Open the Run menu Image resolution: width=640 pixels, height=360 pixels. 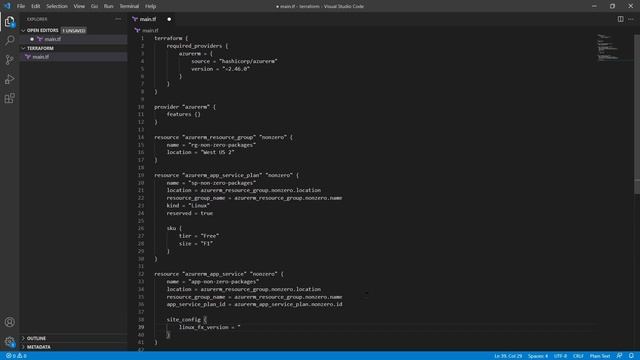coord(109,6)
